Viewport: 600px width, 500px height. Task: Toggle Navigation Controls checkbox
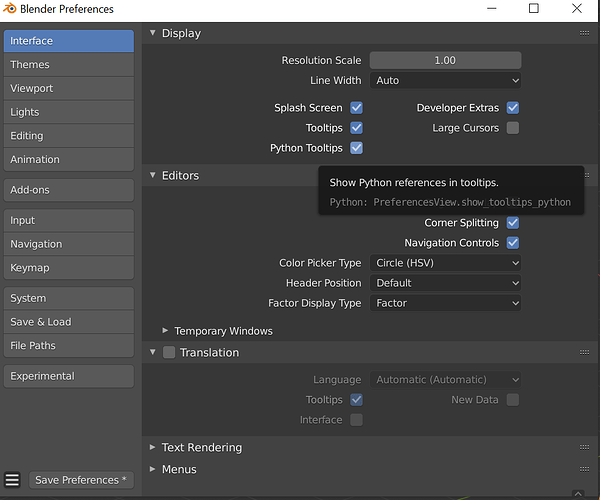(513, 243)
